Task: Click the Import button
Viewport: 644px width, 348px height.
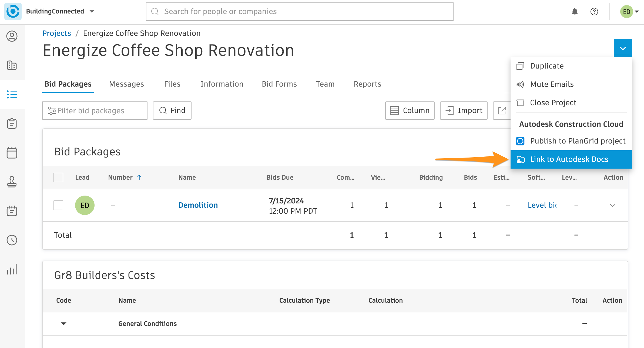Action: pos(464,111)
